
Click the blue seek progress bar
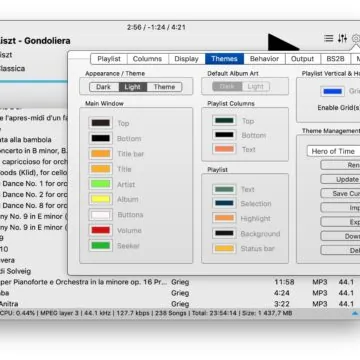tap(33, 81)
